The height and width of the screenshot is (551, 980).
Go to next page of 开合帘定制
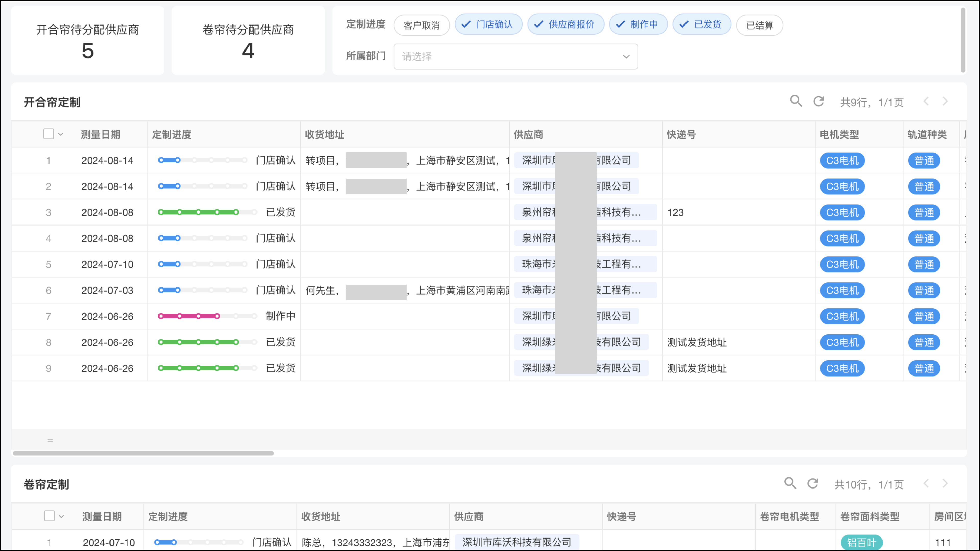tap(945, 102)
